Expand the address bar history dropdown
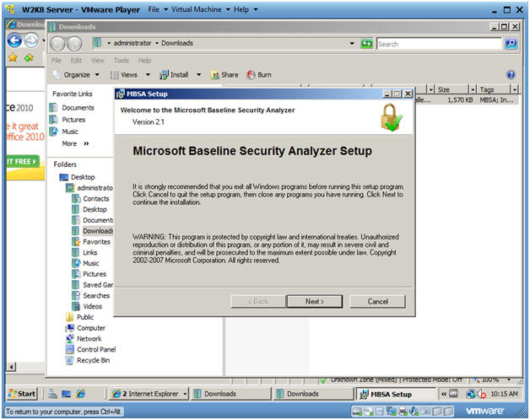The image size is (530, 420). pyautogui.click(x=352, y=44)
